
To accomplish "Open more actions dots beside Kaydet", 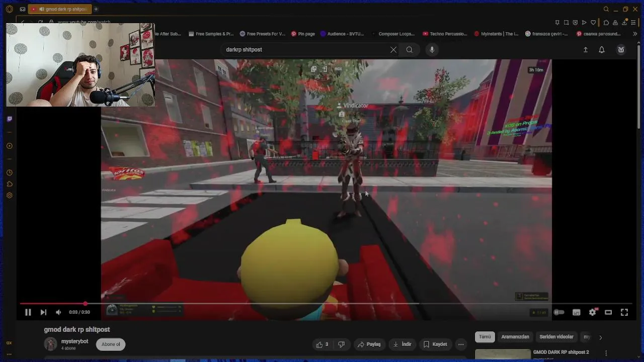I will pos(461,344).
